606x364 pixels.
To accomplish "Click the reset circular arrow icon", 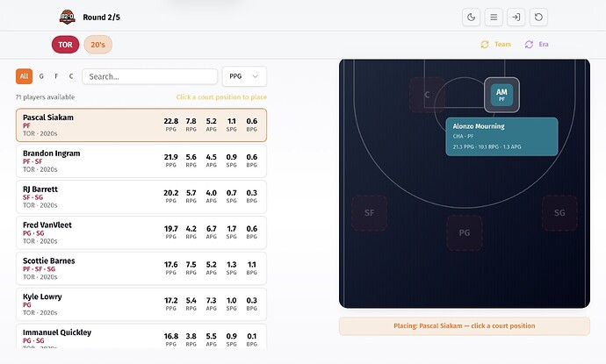I will coord(538,18).
